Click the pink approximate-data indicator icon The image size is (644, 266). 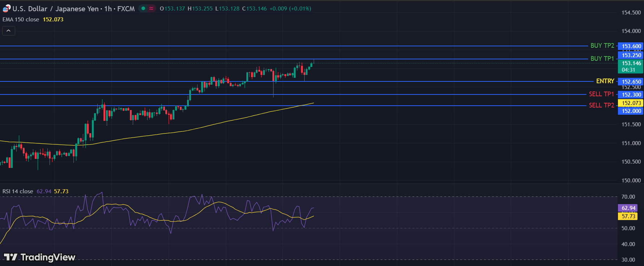pos(151,8)
